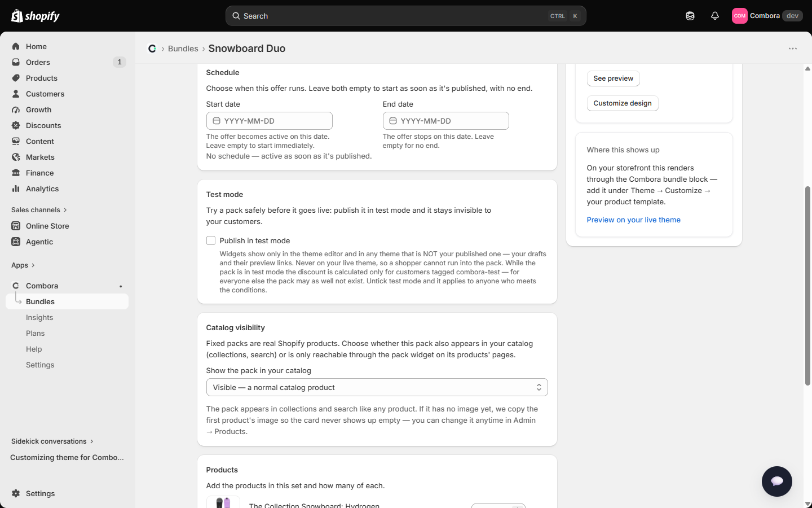
Task: Click the Customize design button
Action: (623, 103)
